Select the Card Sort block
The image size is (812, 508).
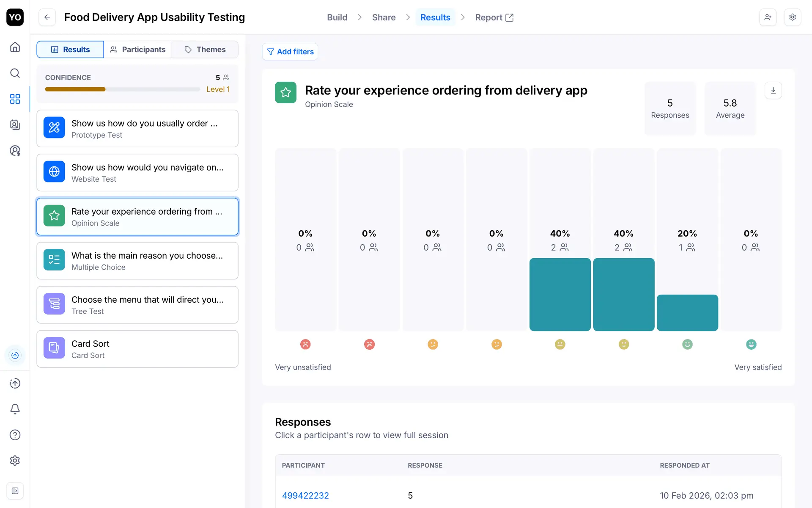pos(137,349)
